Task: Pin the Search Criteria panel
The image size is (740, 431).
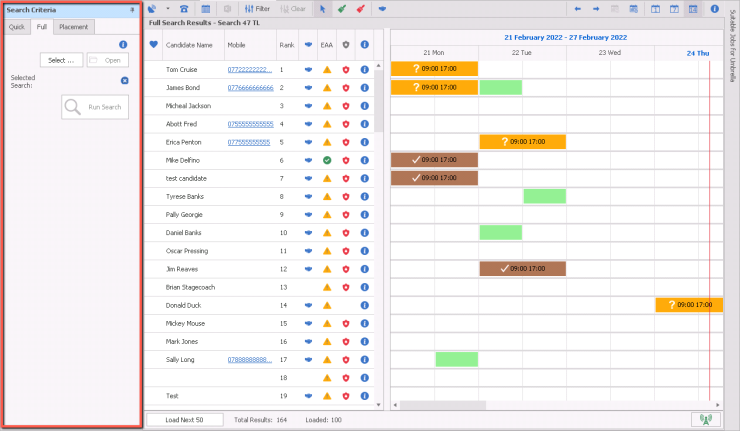Action: pos(132,9)
